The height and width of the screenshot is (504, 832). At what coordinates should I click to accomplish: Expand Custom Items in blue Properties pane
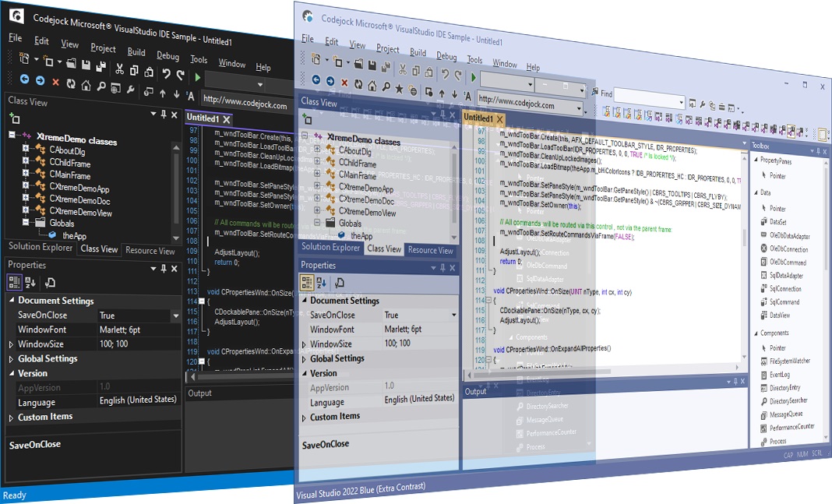pos(304,418)
